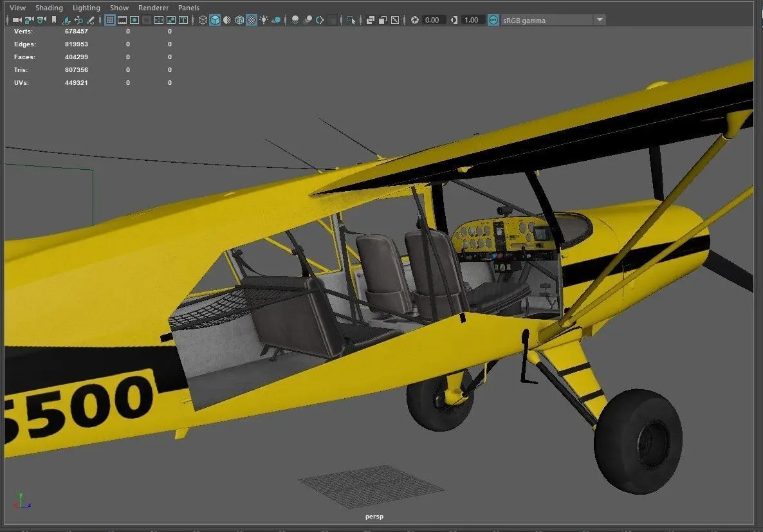Expand the sRGB gamma dropdown arrow

[600, 20]
